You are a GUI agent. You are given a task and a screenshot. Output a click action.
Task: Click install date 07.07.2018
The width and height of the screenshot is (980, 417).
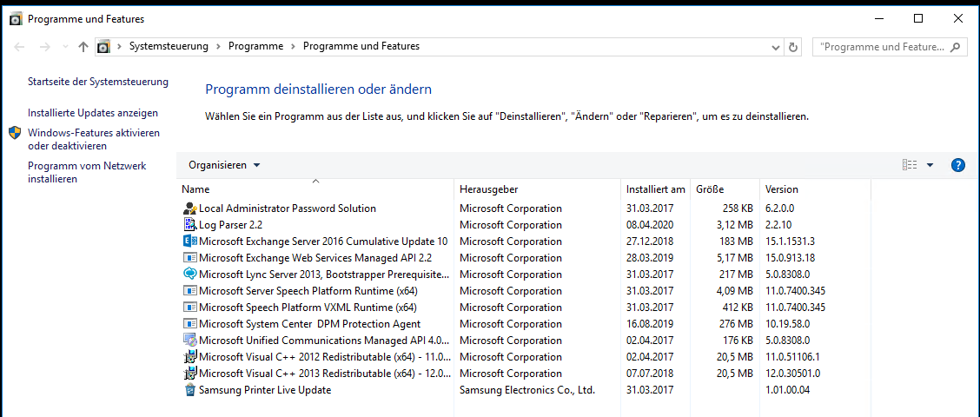coord(649,374)
